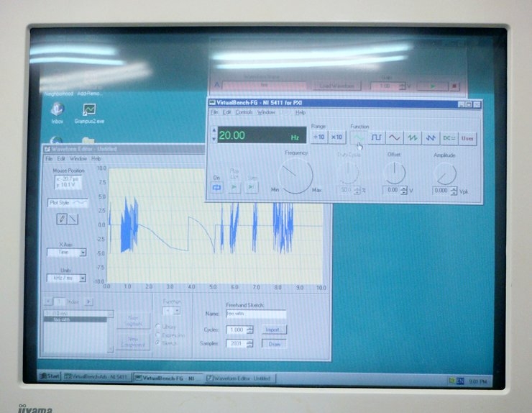Screen dimensions: 532x413
Task: Select the Library radio button
Action: 157,326
